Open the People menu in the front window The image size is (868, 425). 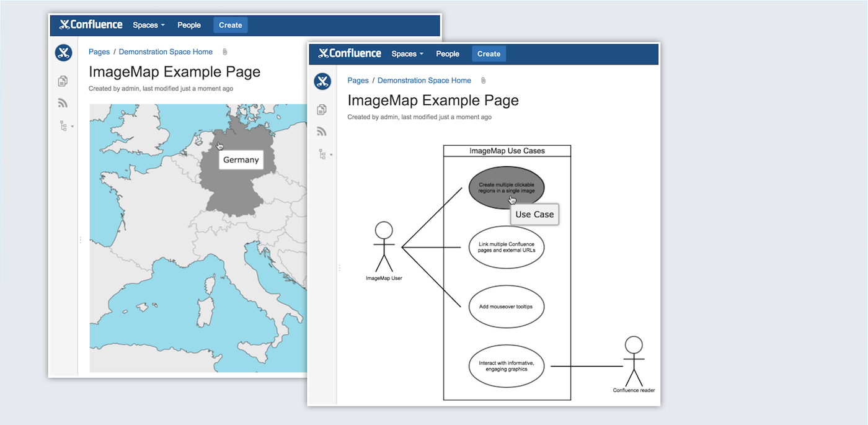click(x=448, y=54)
